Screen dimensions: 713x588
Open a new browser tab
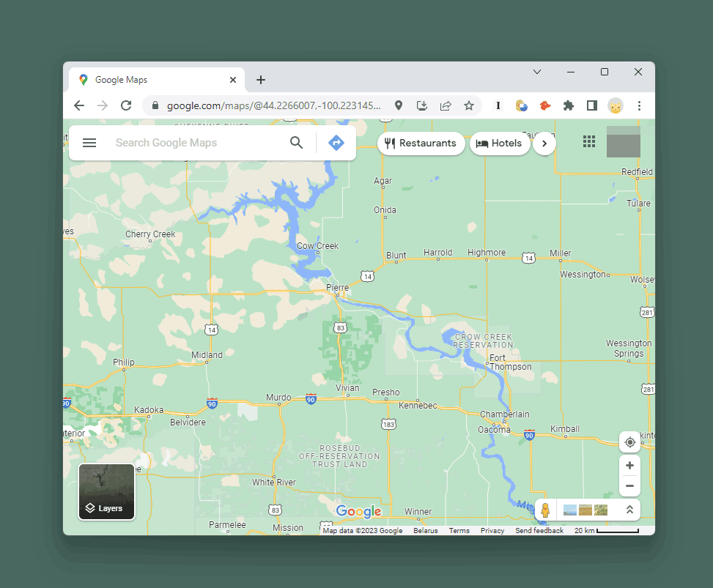(x=261, y=79)
